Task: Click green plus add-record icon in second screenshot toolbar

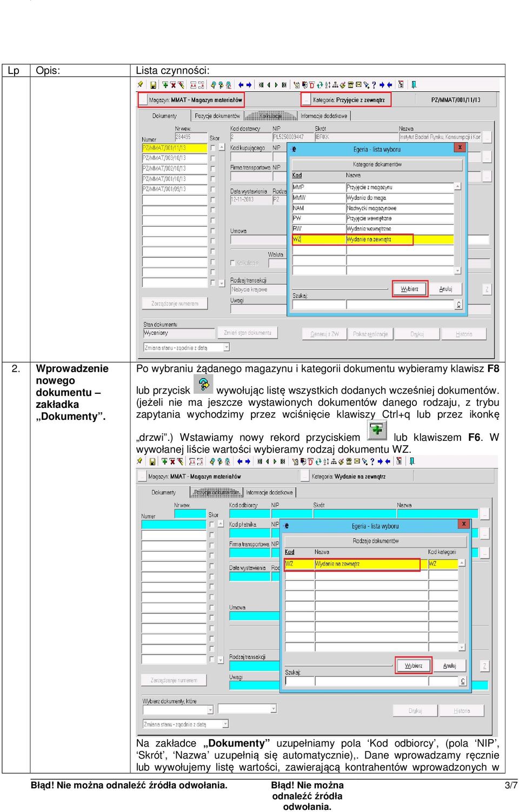Action: click(164, 461)
